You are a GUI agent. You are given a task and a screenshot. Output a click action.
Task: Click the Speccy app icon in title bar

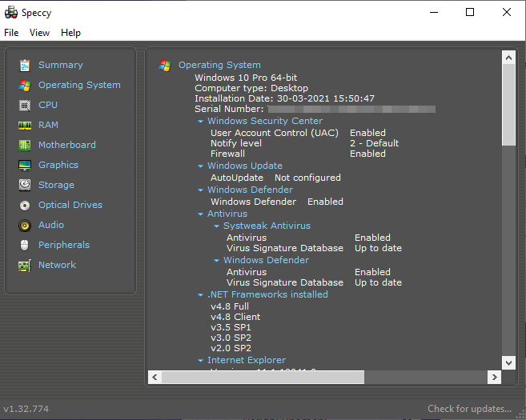pos(10,13)
